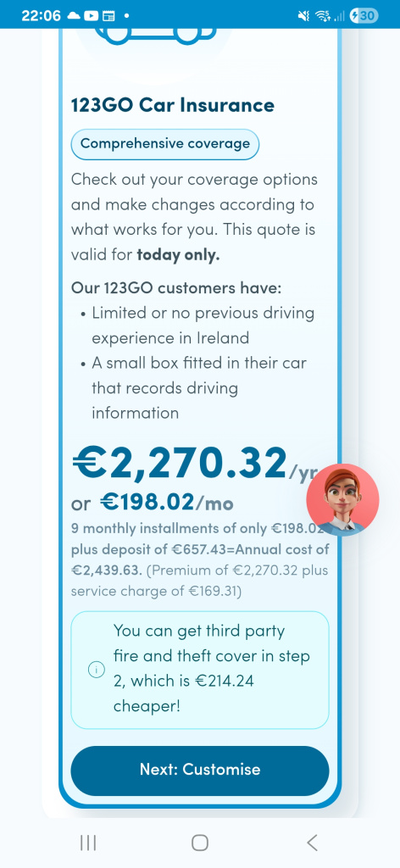Tap the Android back navigation arrow
The width and height of the screenshot is (400, 868).
312,843
